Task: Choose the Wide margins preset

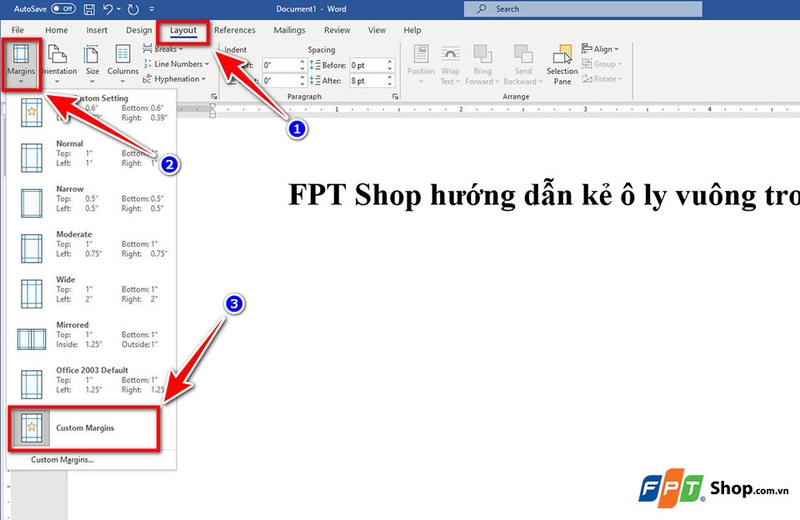Action: tap(92, 292)
